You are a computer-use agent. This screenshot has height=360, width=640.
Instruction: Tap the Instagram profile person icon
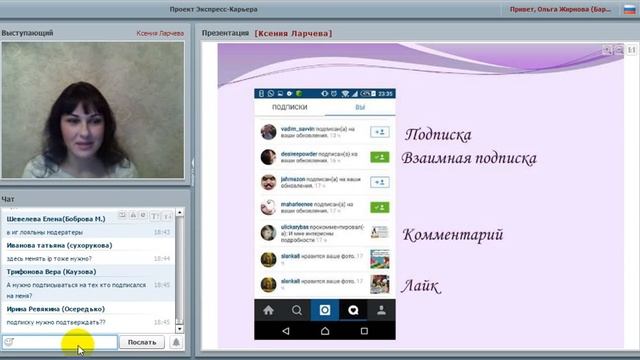[x=381, y=310]
